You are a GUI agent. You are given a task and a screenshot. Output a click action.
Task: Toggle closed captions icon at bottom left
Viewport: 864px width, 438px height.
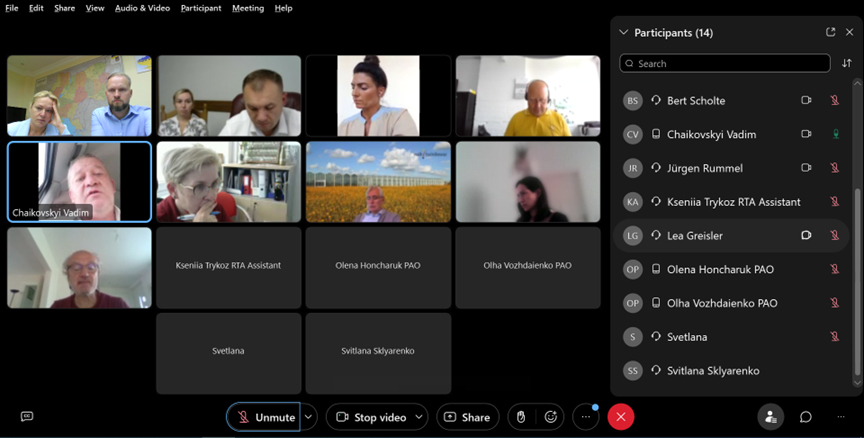coord(27,417)
